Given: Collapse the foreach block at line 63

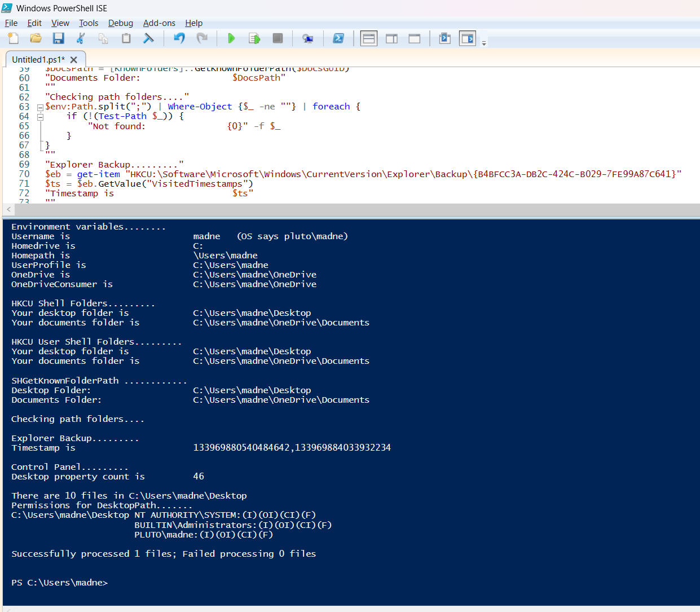Looking at the screenshot, I should tap(40, 107).
